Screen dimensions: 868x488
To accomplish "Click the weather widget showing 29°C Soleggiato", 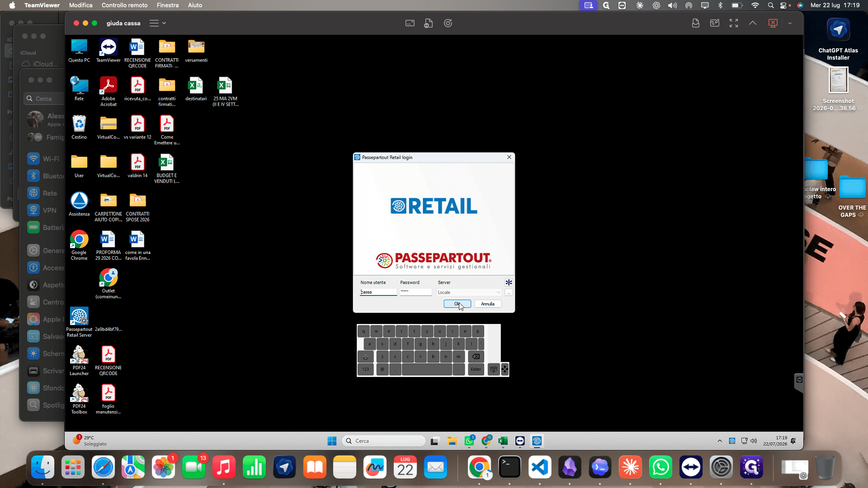I will [x=90, y=441].
